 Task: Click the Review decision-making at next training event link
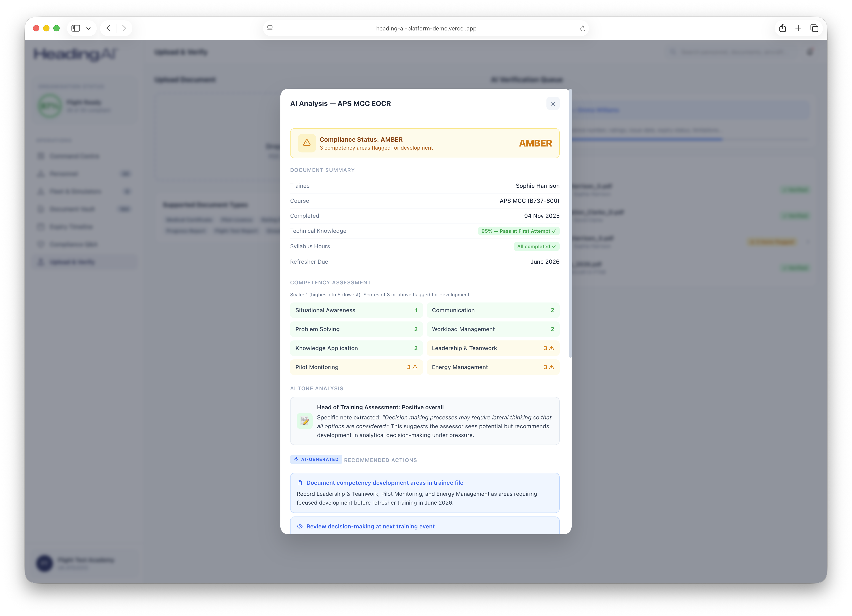point(370,526)
